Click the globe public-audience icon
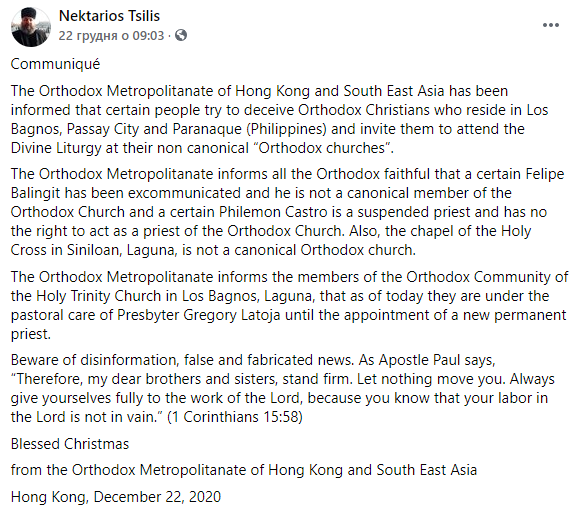 click(181, 35)
